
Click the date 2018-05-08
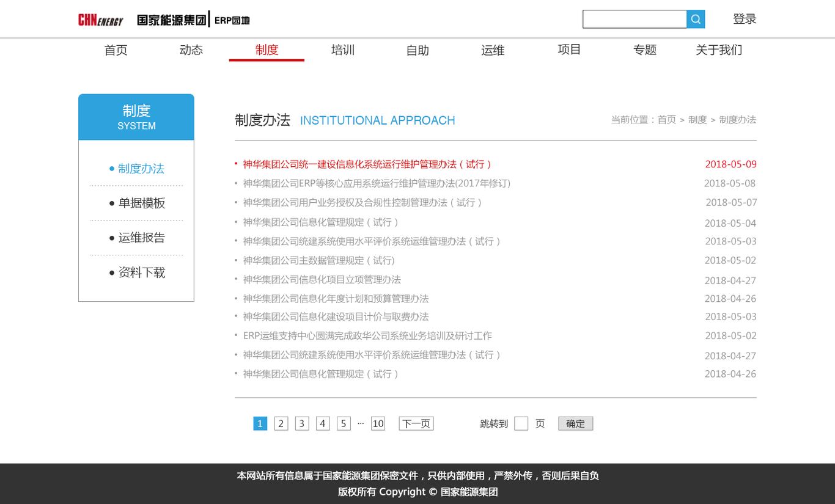pos(730,183)
